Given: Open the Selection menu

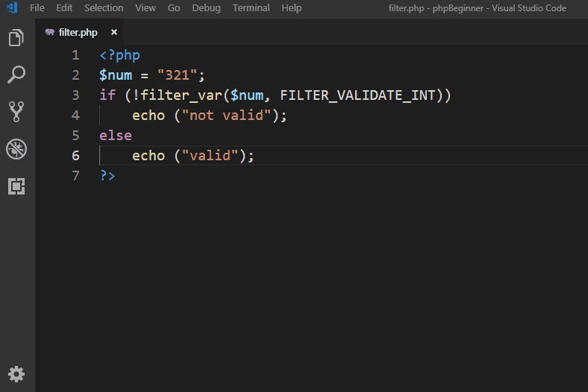Looking at the screenshot, I should (x=104, y=8).
